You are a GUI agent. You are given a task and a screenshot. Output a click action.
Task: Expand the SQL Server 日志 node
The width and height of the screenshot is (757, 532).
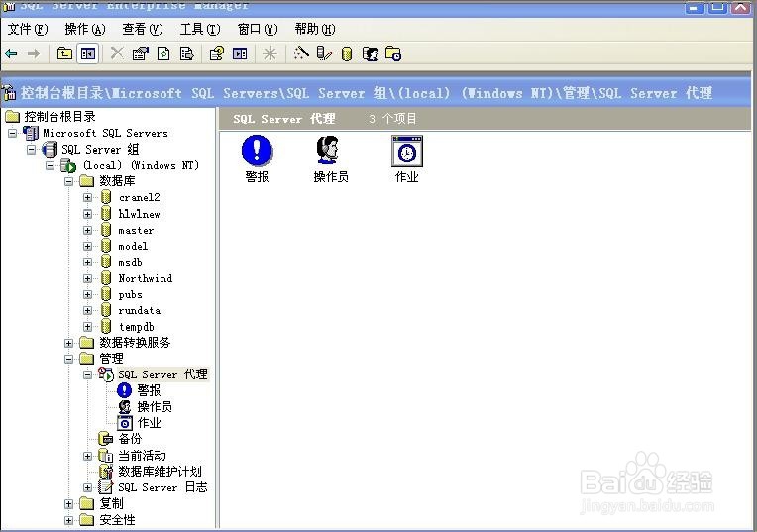[88, 488]
